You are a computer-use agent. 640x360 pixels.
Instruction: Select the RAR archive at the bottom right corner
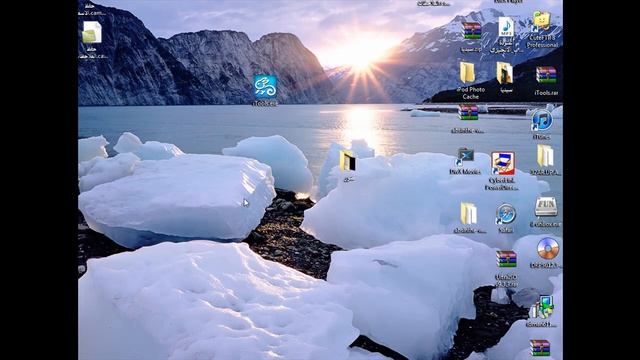(540, 348)
